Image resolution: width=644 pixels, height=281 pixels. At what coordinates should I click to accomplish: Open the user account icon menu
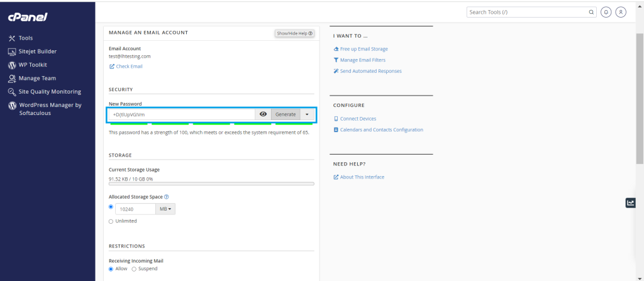point(621,12)
